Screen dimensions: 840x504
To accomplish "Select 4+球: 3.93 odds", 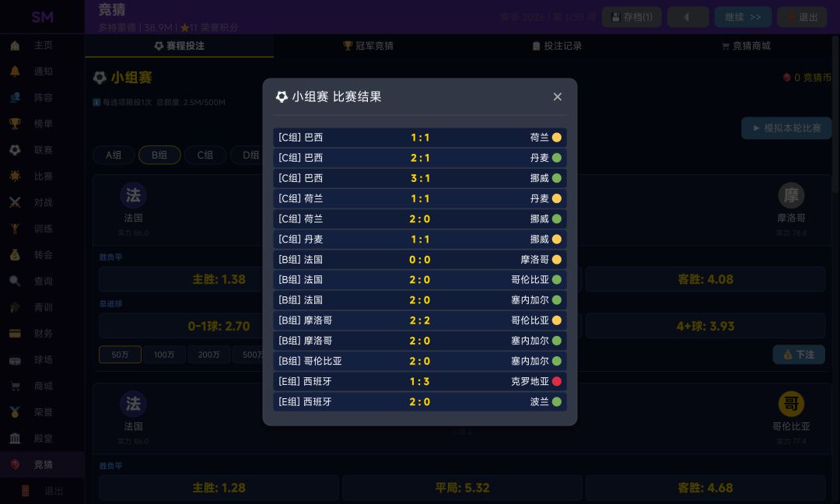I will [x=705, y=326].
